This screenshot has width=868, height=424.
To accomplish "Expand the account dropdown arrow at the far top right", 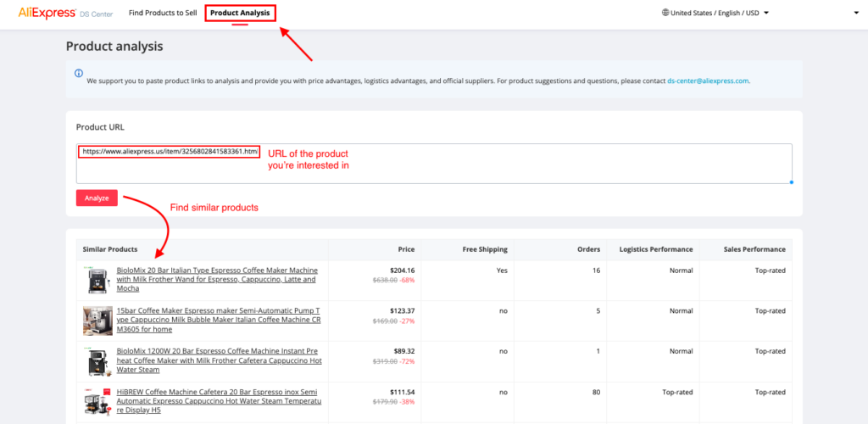I will (x=856, y=14).
